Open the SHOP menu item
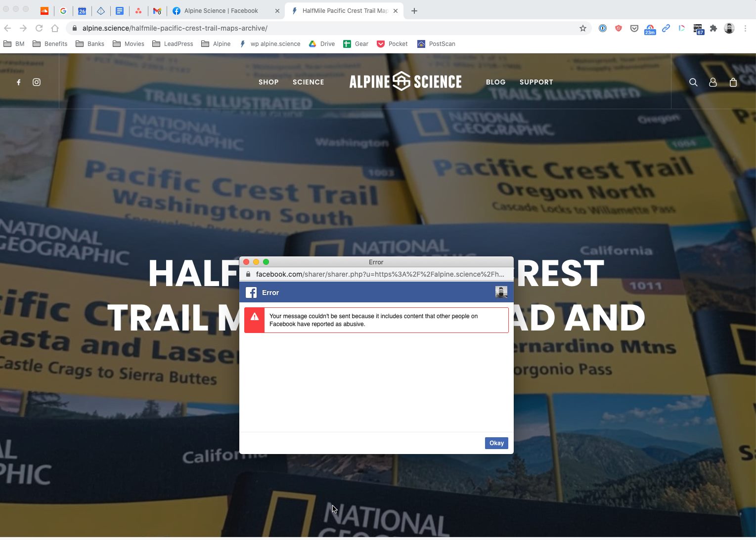 tap(268, 82)
